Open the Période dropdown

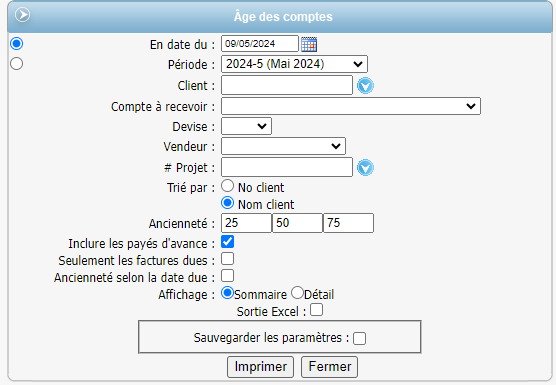click(294, 64)
